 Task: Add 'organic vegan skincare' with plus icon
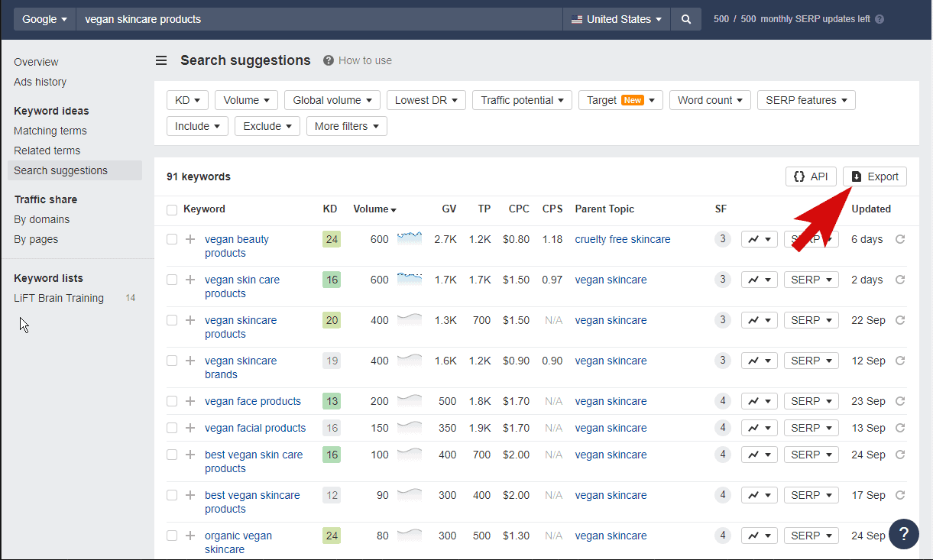point(190,536)
